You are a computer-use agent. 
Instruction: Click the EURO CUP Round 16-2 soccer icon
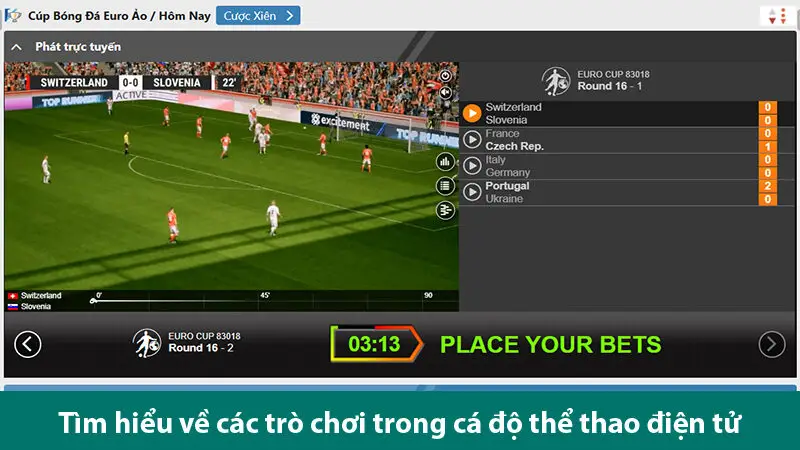(147, 343)
